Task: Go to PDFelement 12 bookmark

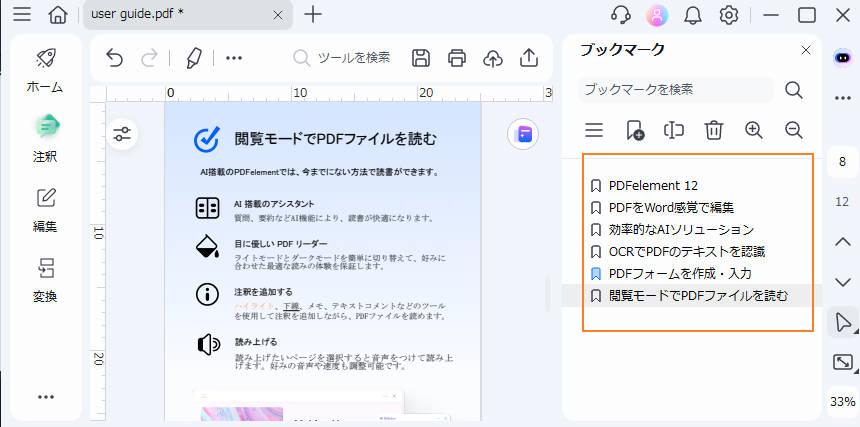Action: pyautogui.click(x=653, y=186)
